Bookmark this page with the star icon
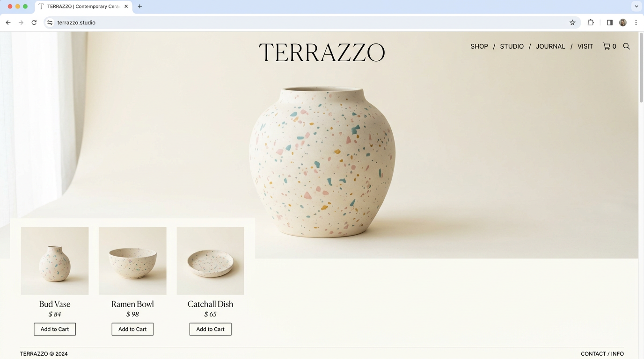The width and height of the screenshot is (644, 359). coord(572,22)
